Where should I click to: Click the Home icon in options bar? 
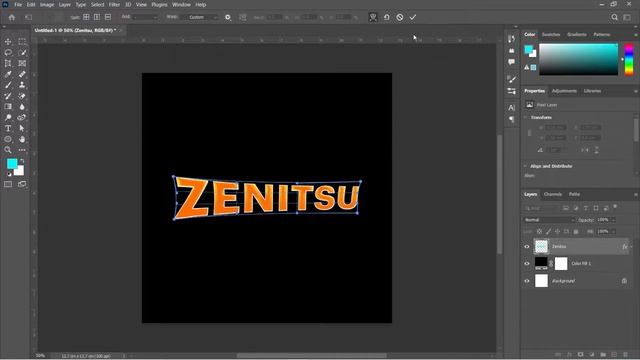(x=12, y=17)
